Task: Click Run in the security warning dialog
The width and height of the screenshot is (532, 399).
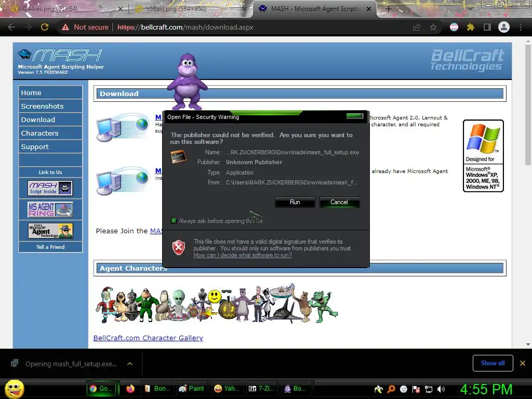Action: (x=295, y=202)
